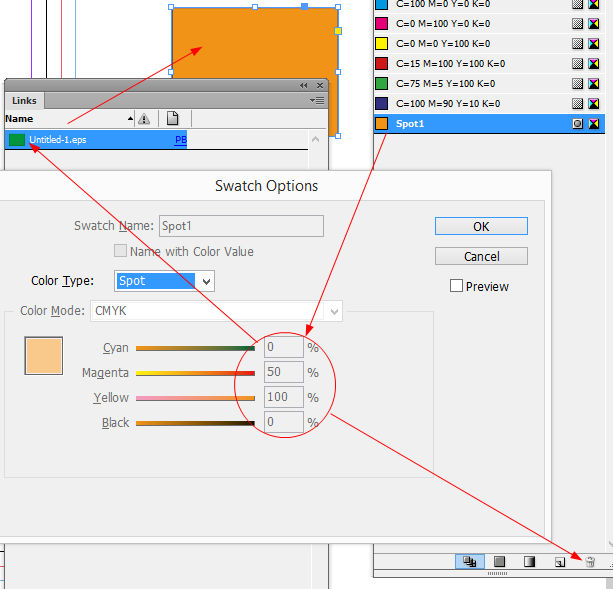Viewport: 613px width, 589px height.
Task: Click the Yellow percentage field showing 100
Action: (x=284, y=397)
